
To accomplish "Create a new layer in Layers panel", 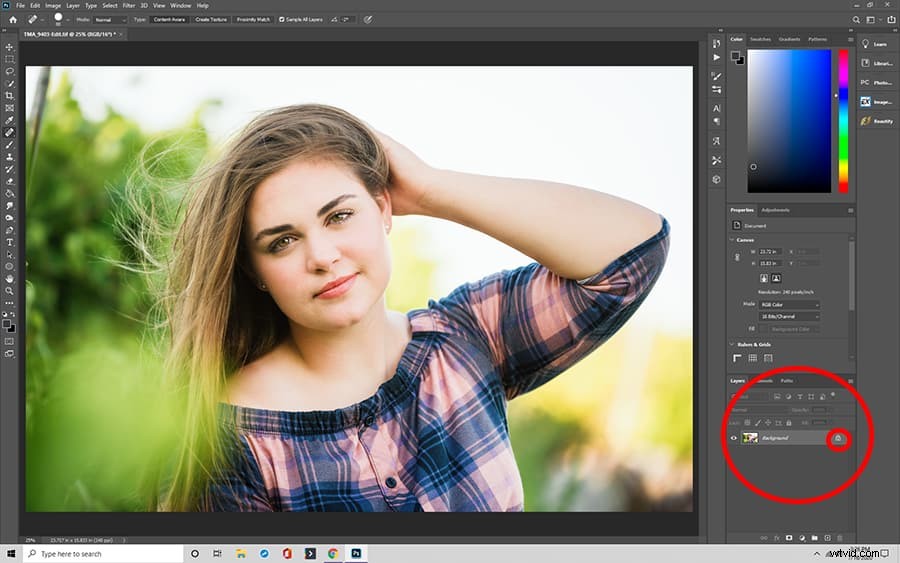I will 827,538.
